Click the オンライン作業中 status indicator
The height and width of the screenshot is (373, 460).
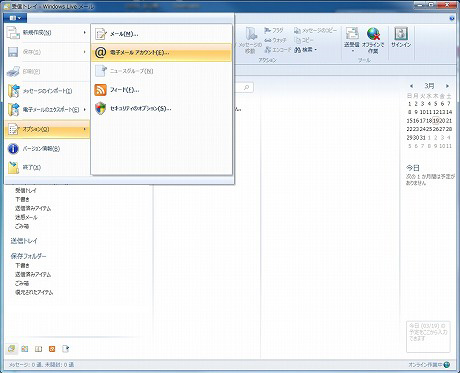click(x=429, y=365)
